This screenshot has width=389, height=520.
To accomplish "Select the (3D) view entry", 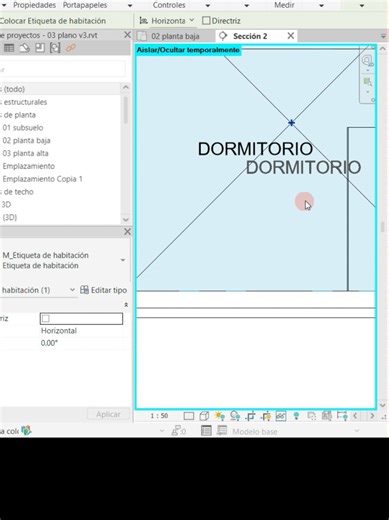I will click(x=10, y=217).
